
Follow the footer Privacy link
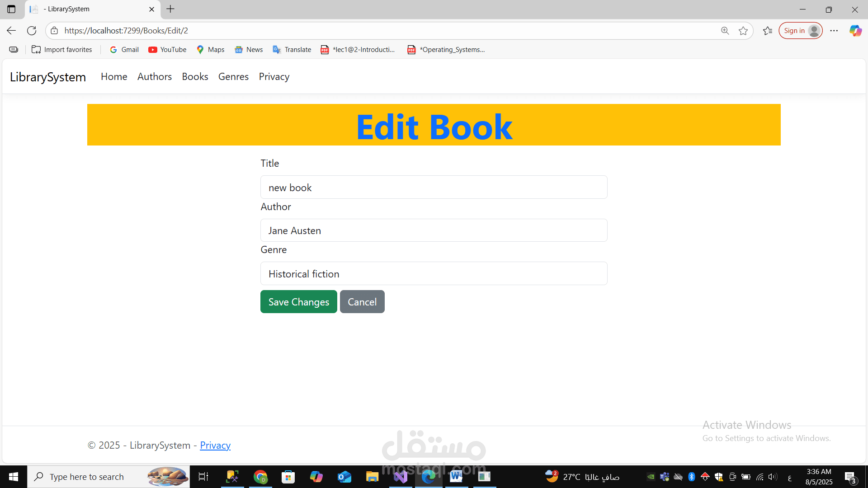215,446
